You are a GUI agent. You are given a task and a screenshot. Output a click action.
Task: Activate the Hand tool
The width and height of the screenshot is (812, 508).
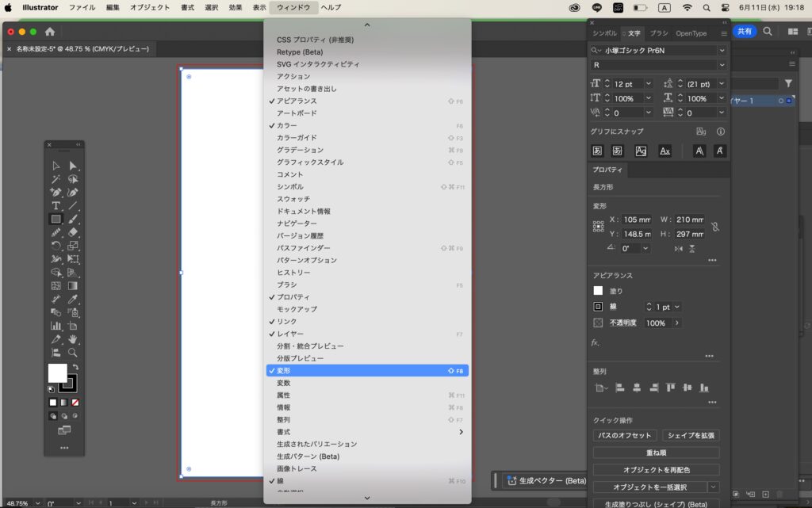coord(73,339)
